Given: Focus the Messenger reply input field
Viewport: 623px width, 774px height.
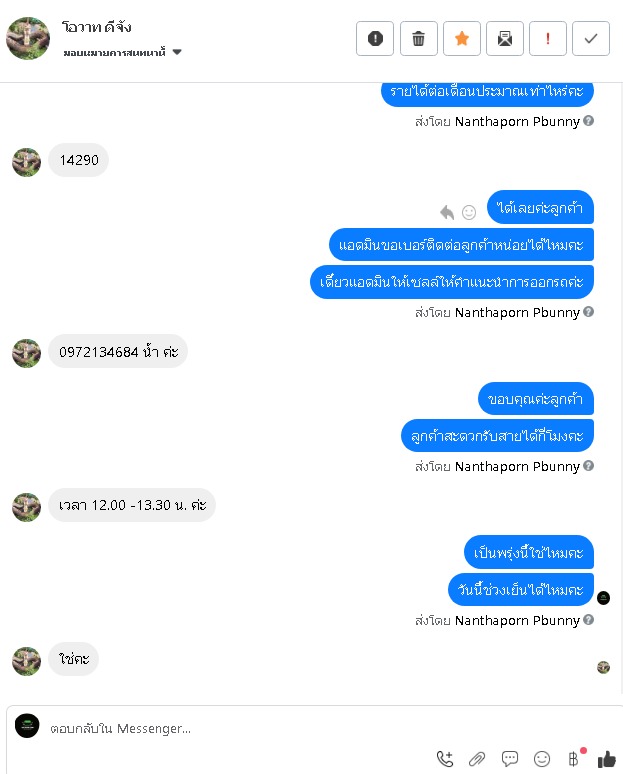Looking at the screenshot, I should [x=316, y=729].
